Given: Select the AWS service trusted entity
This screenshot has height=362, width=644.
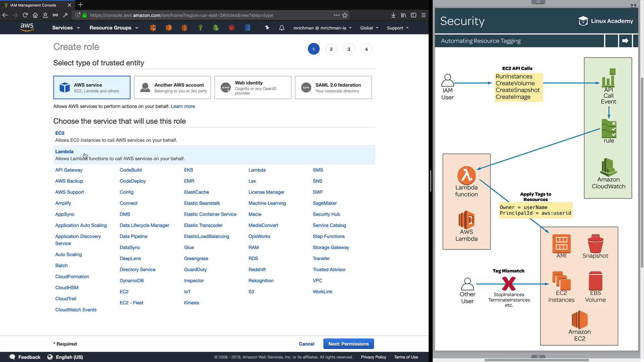Looking at the screenshot, I should [x=92, y=87].
